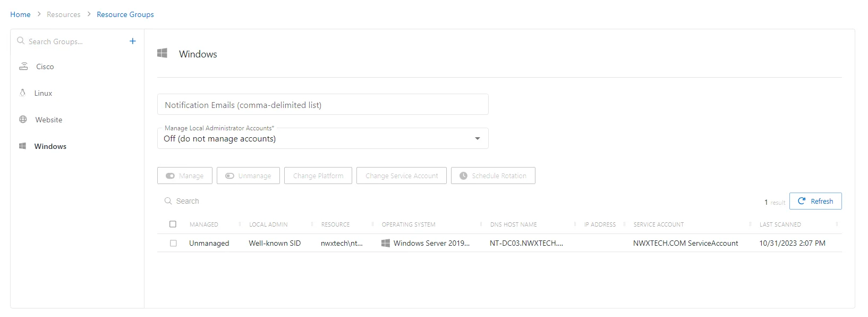The width and height of the screenshot is (868, 317).
Task: Sort by DNS Host Name column header
Action: (513, 224)
